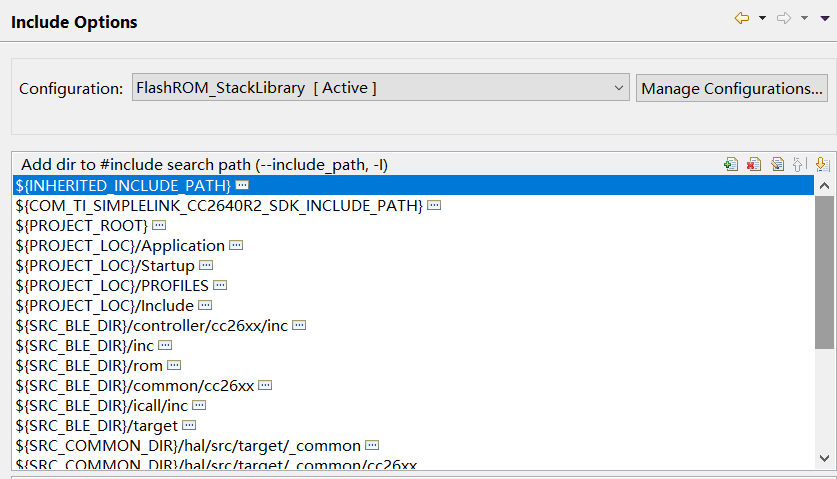
Task: Select ${COM_TI_SIMPLELINK_CC2640R2_SDK_INCLUDE_PATH} entry
Action: [219, 206]
